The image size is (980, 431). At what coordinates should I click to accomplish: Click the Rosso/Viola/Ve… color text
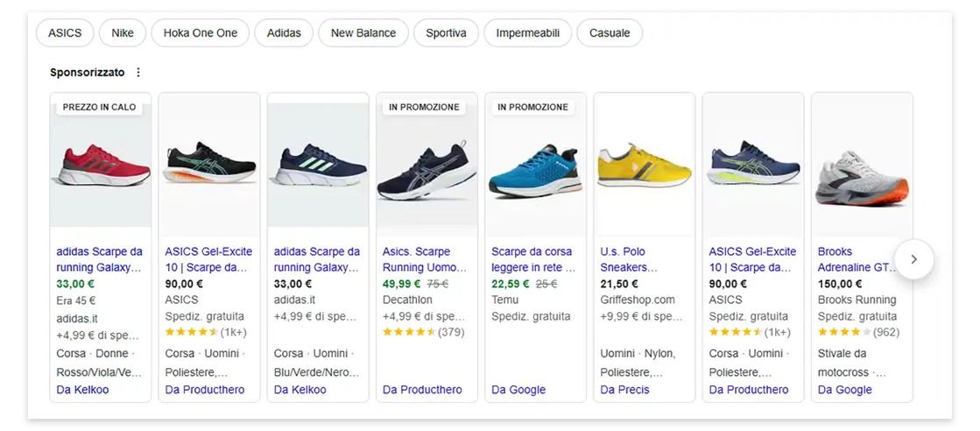click(99, 372)
